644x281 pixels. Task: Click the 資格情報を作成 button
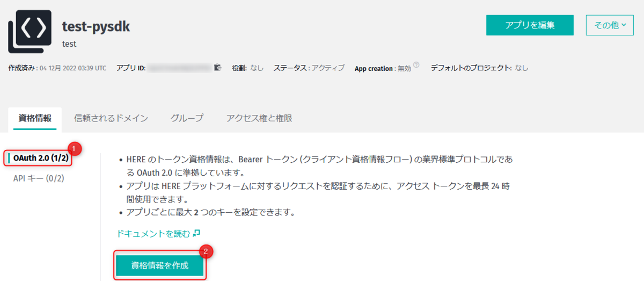[x=160, y=265]
